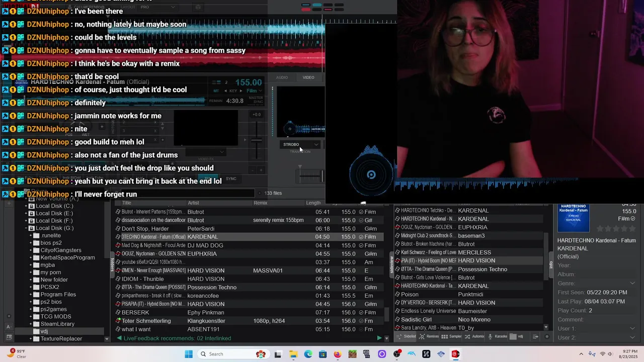Toggle the MT master tempo button

(216, 91)
